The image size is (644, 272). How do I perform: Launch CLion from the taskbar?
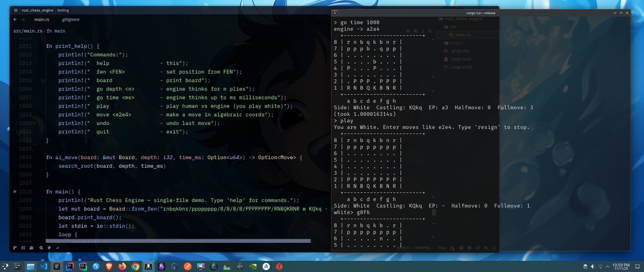click(83, 266)
